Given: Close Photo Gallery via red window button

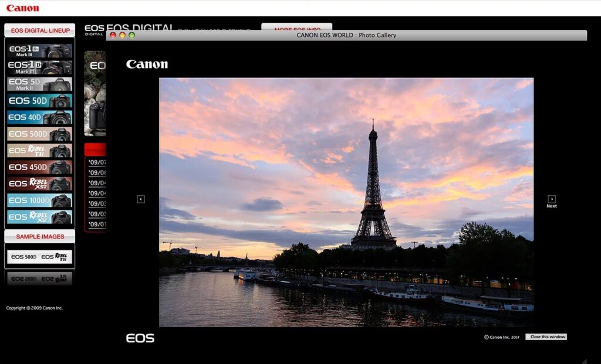Looking at the screenshot, I should coord(113,35).
